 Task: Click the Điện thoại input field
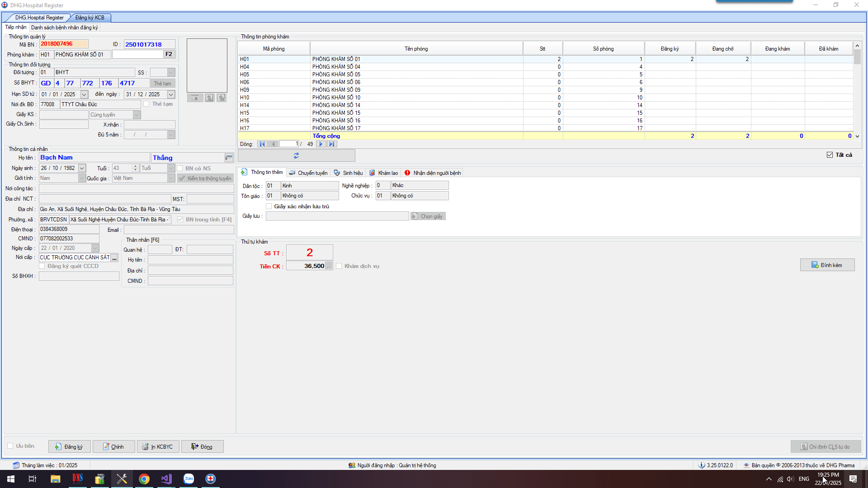[69, 230]
